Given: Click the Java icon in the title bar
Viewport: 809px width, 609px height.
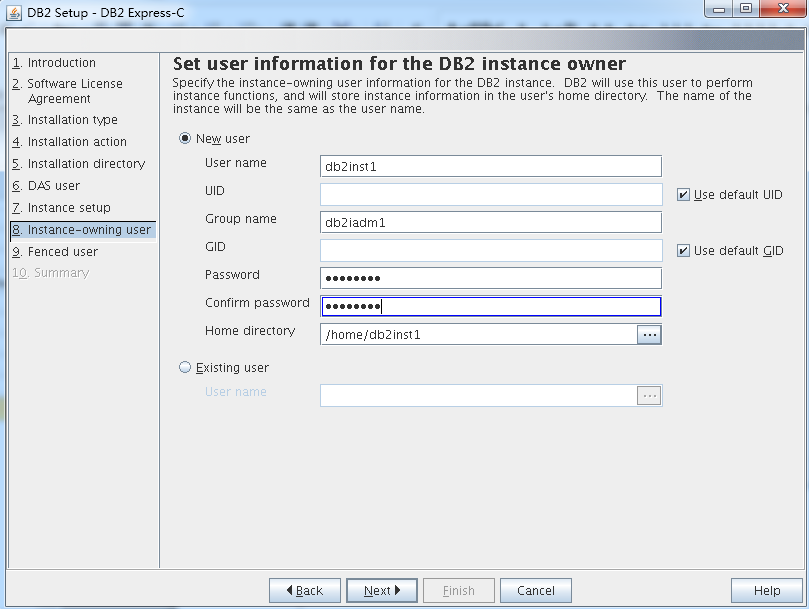Looking at the screenshot, I should 13,13.
